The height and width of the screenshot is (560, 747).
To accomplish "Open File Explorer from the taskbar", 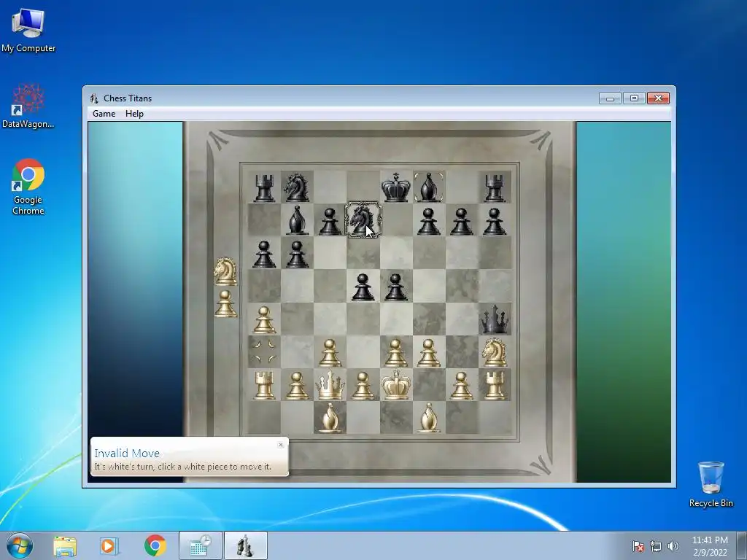I will click(65, 545).
